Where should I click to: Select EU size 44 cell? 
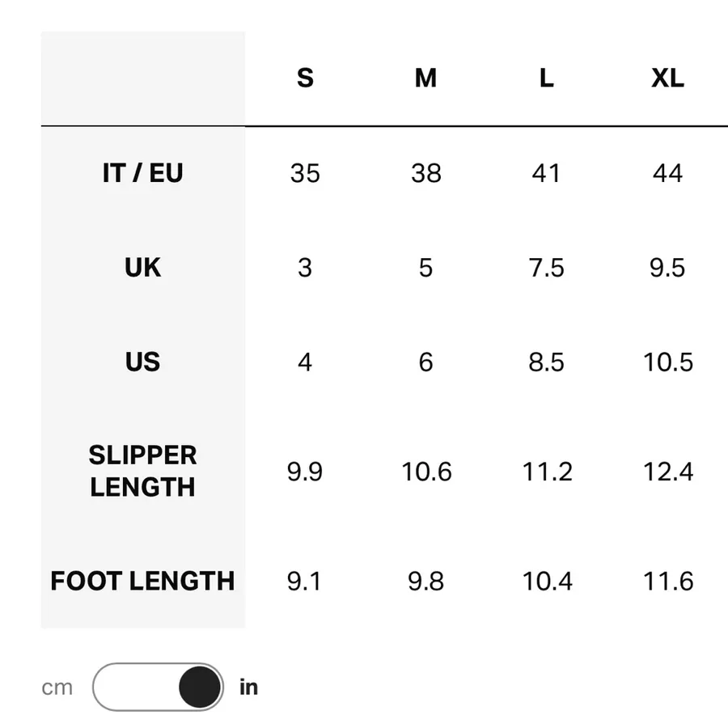[667, 173]
